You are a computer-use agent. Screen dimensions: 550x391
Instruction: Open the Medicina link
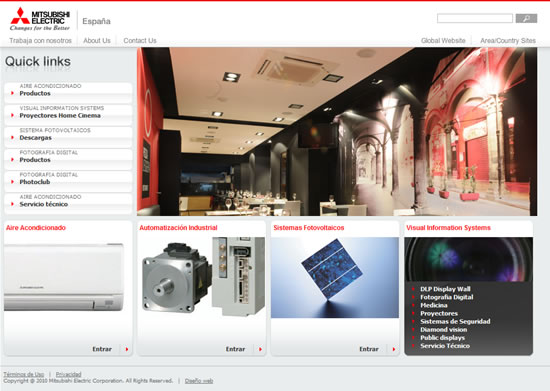pos(434,305)
